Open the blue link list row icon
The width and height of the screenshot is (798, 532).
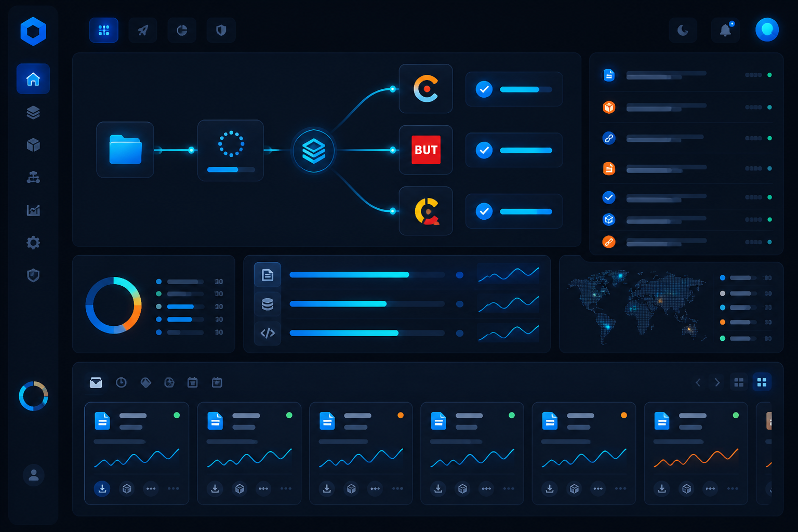pos(609,138)
